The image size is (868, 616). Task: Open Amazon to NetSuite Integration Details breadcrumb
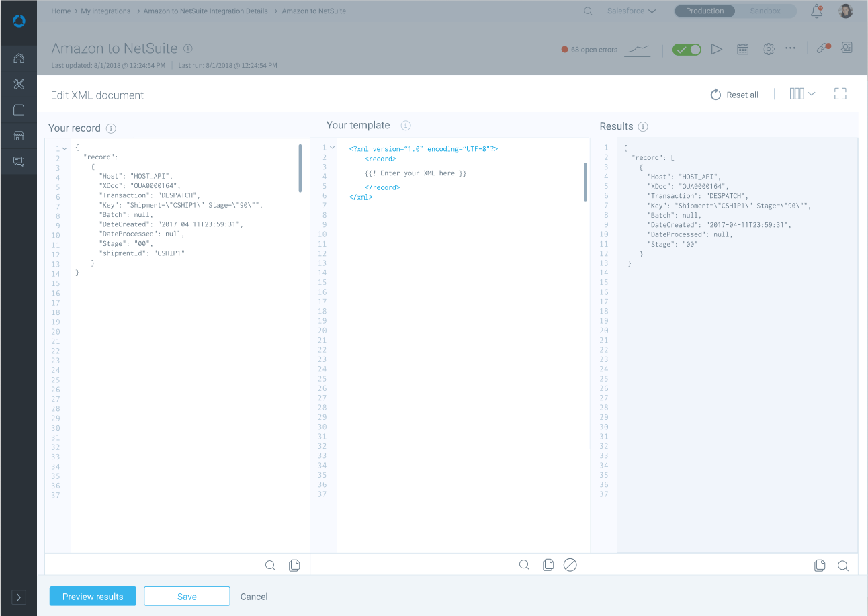pyautogui.click(x=206, y=11)
